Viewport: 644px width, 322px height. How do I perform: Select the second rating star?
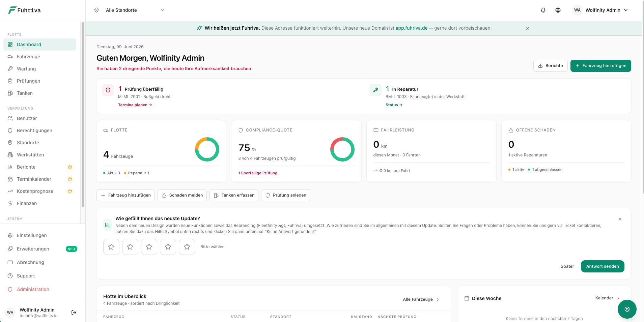pos(130,247)
